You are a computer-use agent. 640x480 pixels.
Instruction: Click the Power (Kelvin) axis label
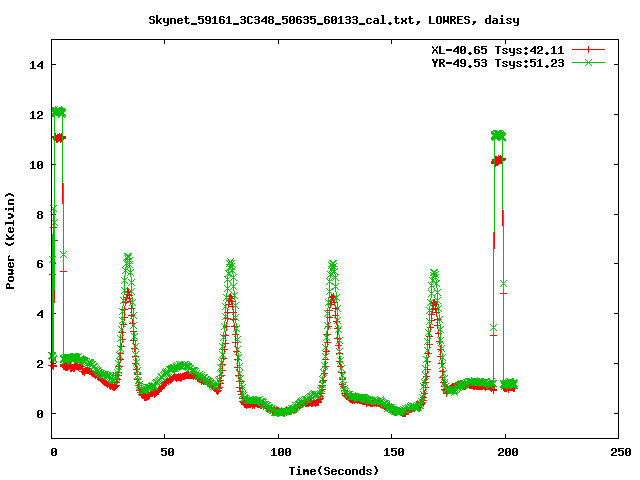[10, 241]
